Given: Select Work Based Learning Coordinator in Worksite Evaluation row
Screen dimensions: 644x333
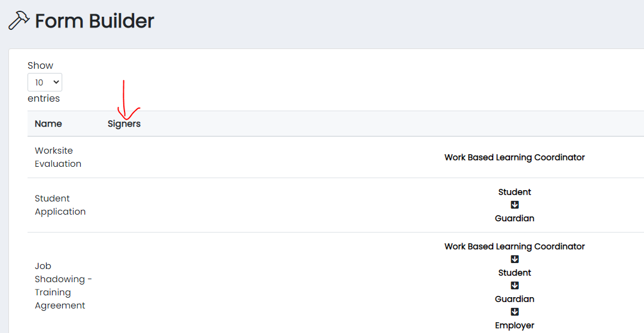Looking at the screenshot, I should [514, 157].
